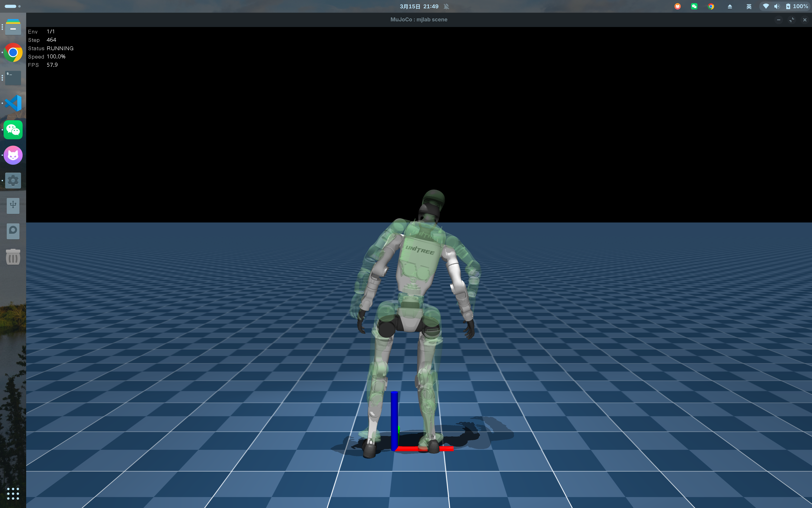
Task: Click the USB drive dock icon
Action: coord(13,206)
